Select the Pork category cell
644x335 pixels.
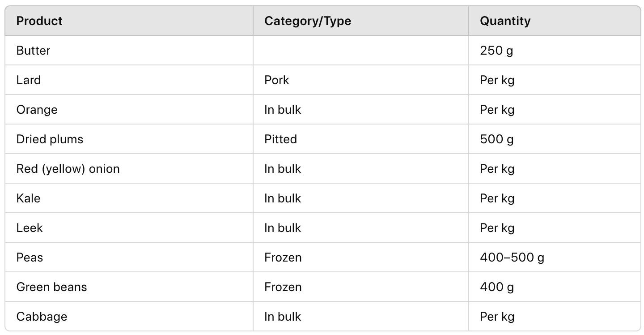click(277, 80)
